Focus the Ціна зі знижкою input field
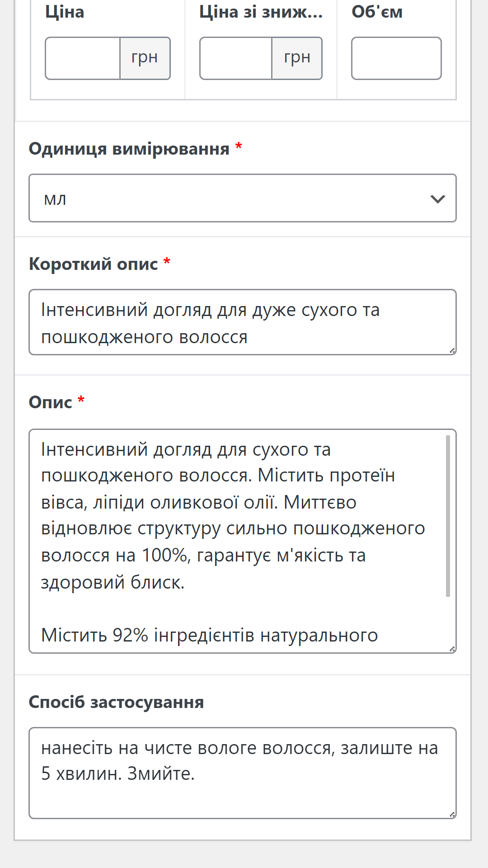This screenshot has height=868, width=488. click(236, 58)
